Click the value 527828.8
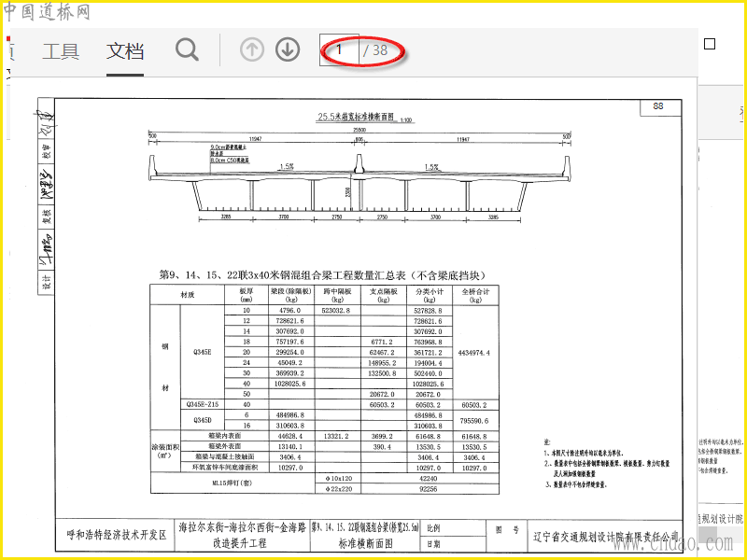Image resolution: width=747 pixels, height=560 pixels. [428, 311]
